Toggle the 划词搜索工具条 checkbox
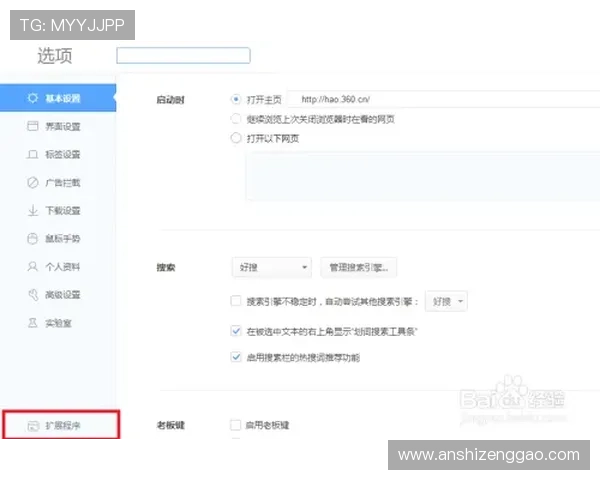 pyautogui.click(x=236, y=331)
